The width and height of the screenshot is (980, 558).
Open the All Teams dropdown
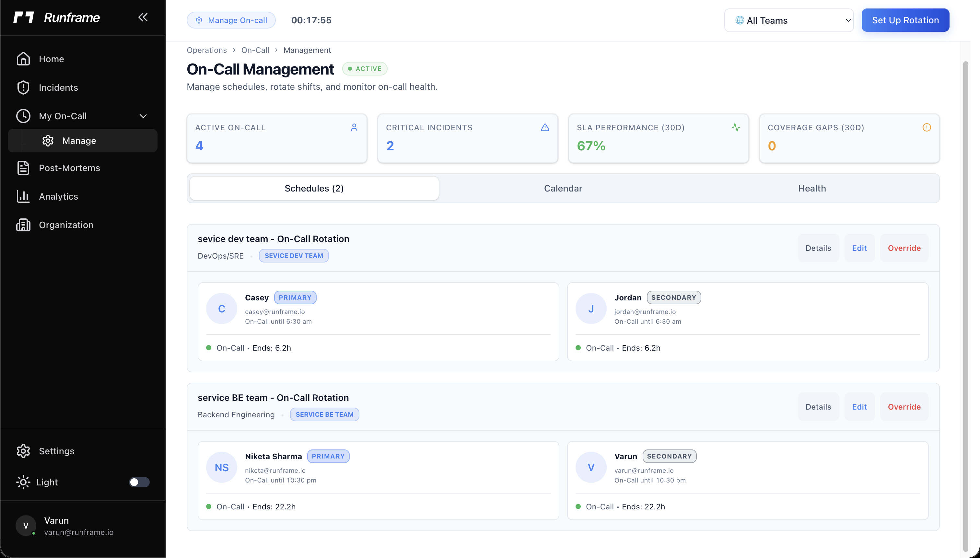tap(788, 20)
